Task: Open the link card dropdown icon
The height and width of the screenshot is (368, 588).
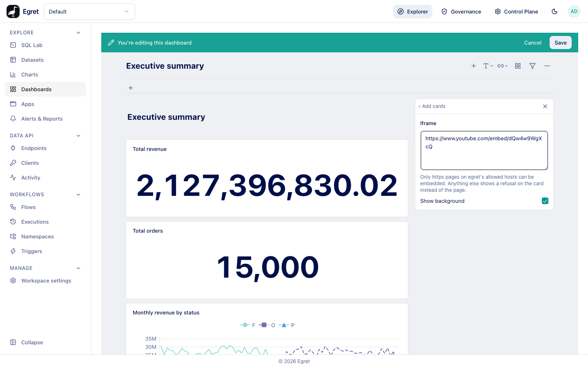Action: pos(503,66)
